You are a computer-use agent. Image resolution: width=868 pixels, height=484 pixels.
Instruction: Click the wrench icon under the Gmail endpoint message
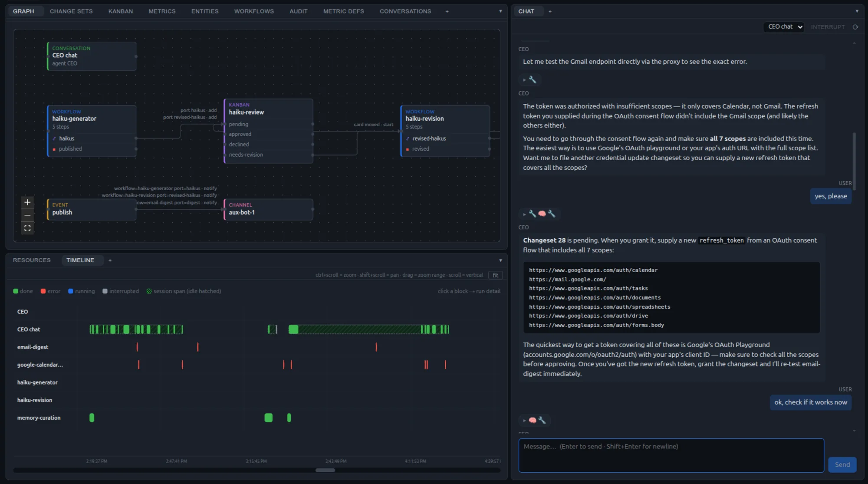[x=533, y=79]
